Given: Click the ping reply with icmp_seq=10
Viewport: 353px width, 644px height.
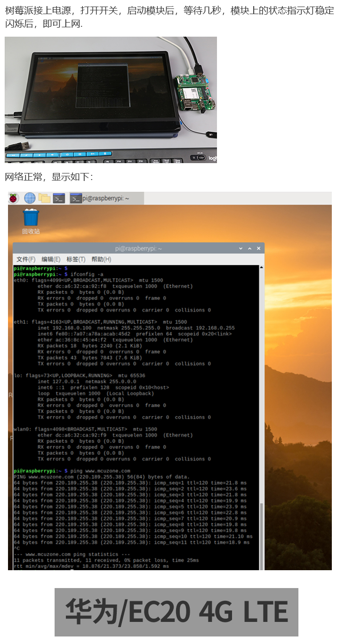Looking at the screenshot, I should tap(133, 536).
